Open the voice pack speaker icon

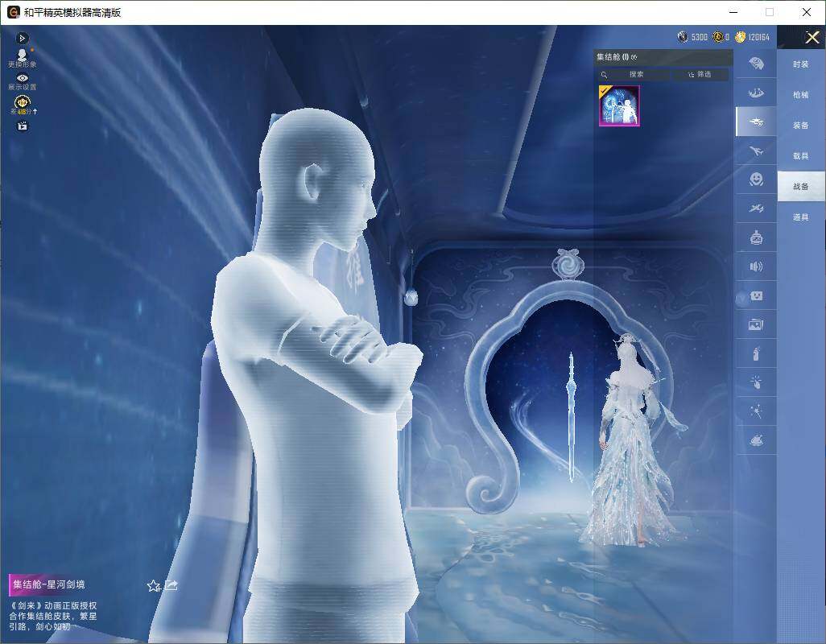(x=756, y=266)
